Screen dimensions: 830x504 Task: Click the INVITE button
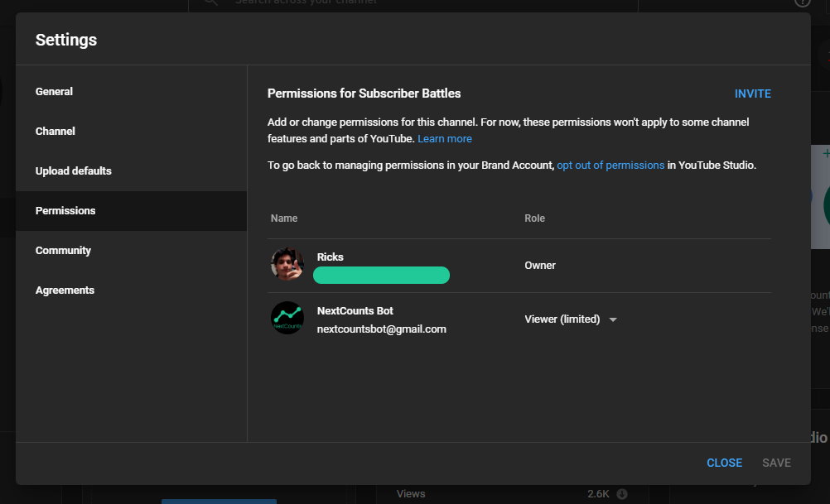pyautogui.click(x=752, y=94)
